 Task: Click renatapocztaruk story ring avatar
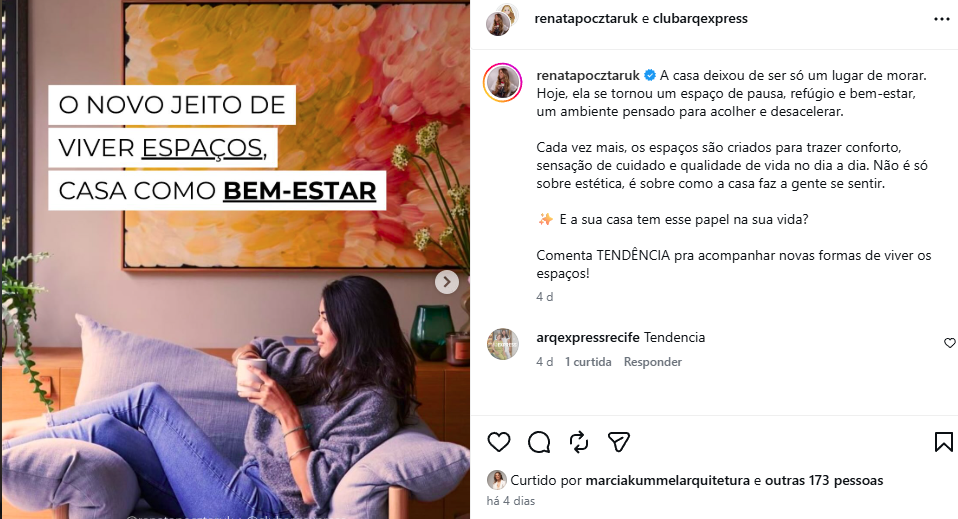click(502, 82)
